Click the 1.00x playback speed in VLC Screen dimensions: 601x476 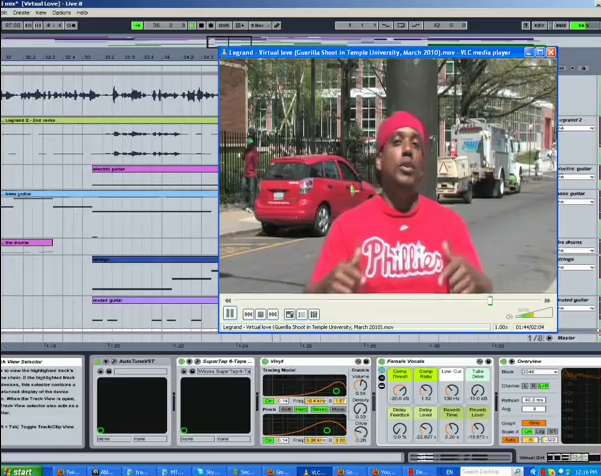(x=501, y=327)
